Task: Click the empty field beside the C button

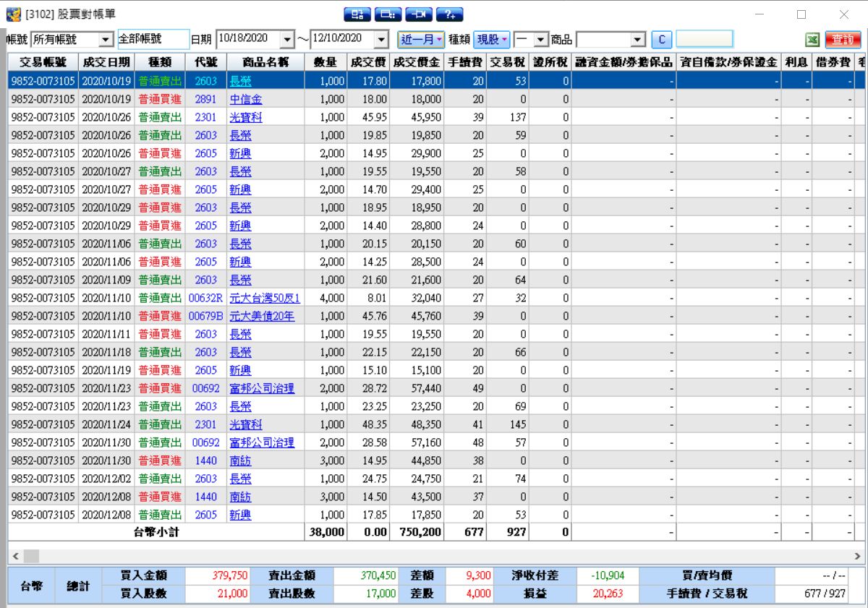Action: point(704,39)
